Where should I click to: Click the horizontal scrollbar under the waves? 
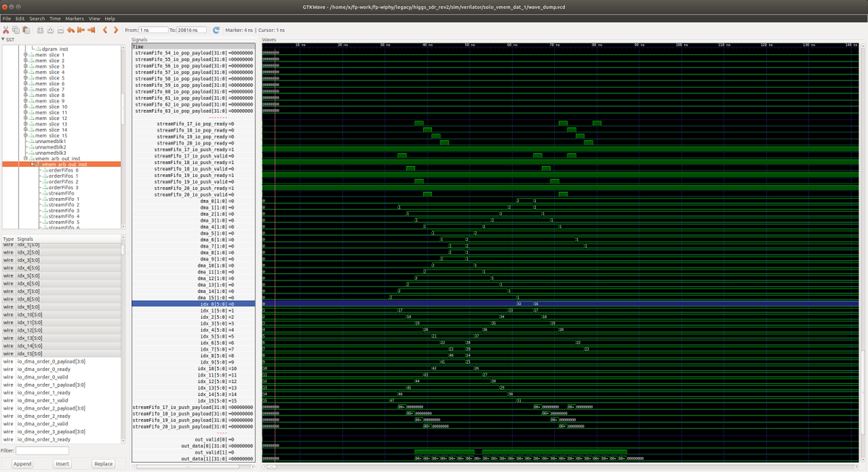(506, 467)
